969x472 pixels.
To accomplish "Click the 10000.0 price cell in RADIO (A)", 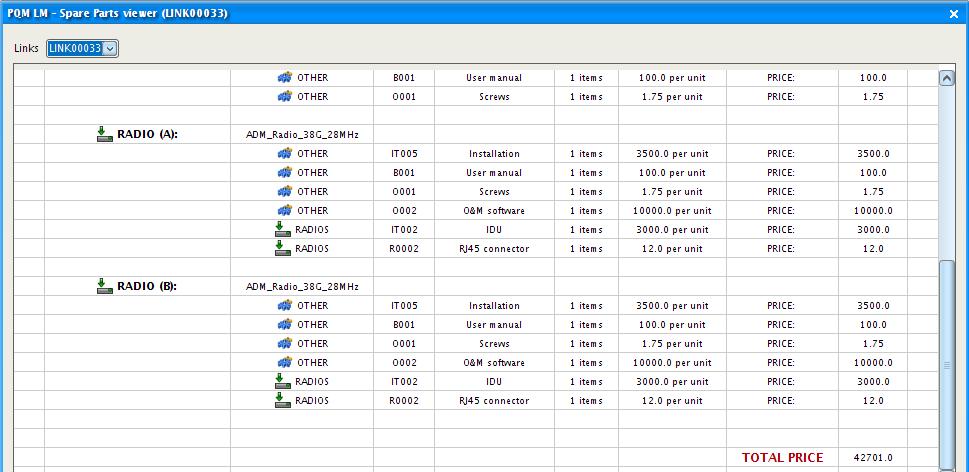I will 872,211.
